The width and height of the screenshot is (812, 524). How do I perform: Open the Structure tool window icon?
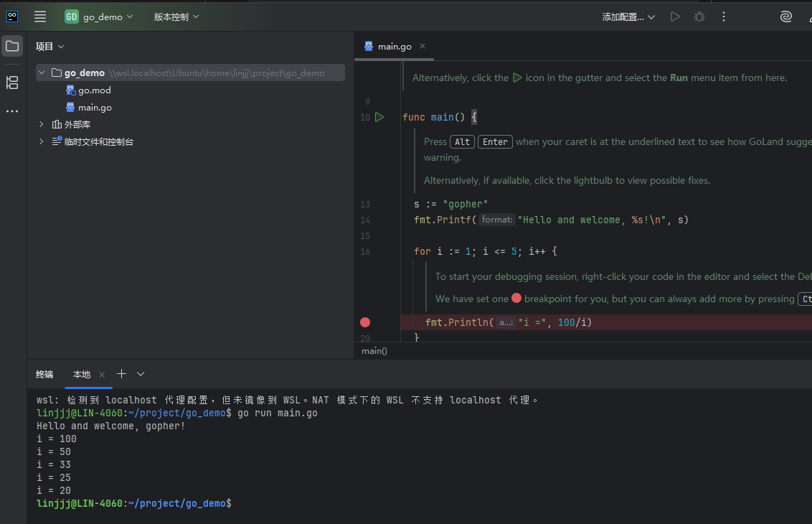click(x=12, y=83)
